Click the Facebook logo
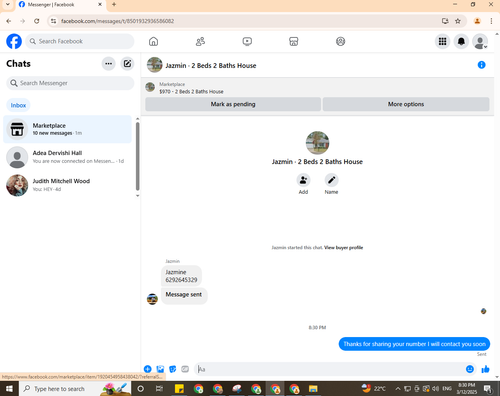The height and width of the screenshot is (396, 500). (x=14, y=41)
